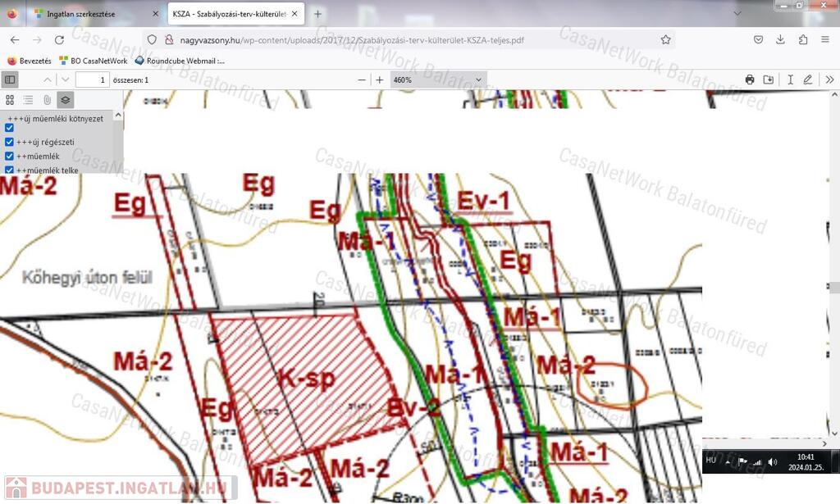Open the 460% zoom level dropdown
The image size is (840, 504).
[437, 79]
